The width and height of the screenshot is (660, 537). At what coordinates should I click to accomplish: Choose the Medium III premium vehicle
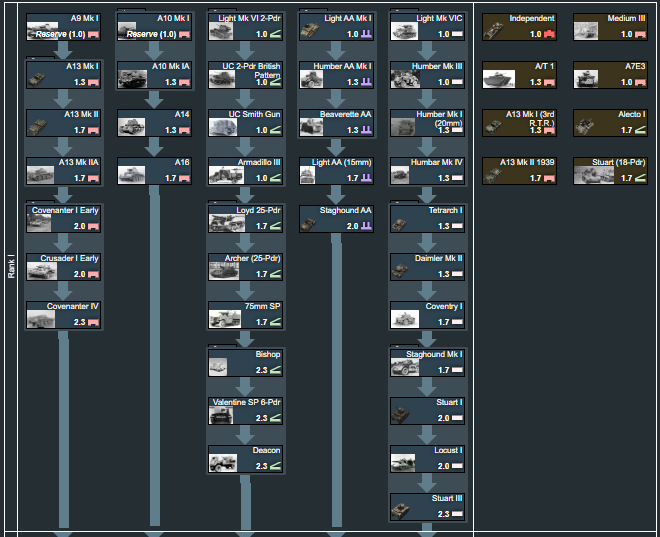click(x=610, y=26)
